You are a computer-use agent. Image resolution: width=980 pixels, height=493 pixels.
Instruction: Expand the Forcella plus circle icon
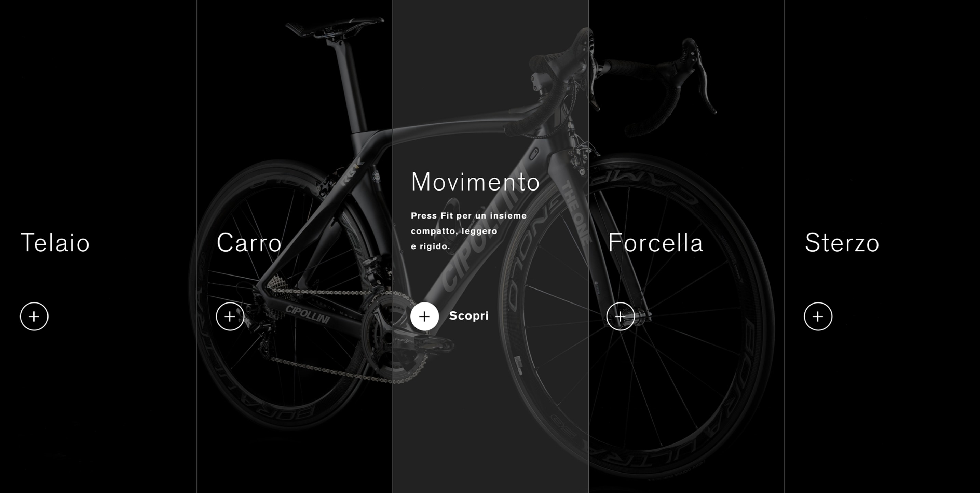(621, 316)
